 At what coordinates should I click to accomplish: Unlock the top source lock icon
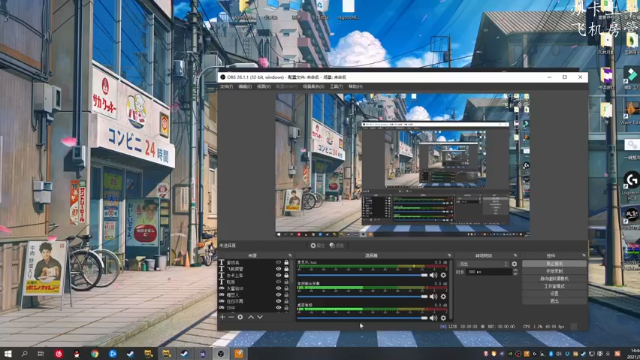[286, 262]
